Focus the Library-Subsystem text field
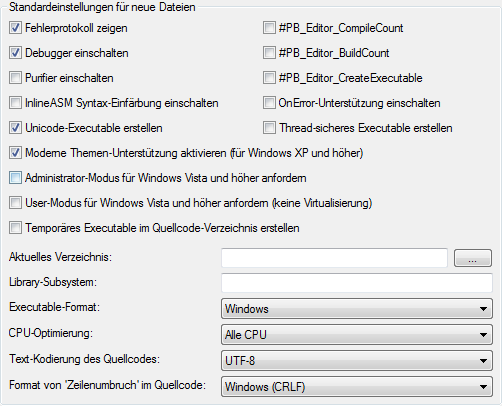The height and width of the screenshot is (406, 502). (357, 283)
